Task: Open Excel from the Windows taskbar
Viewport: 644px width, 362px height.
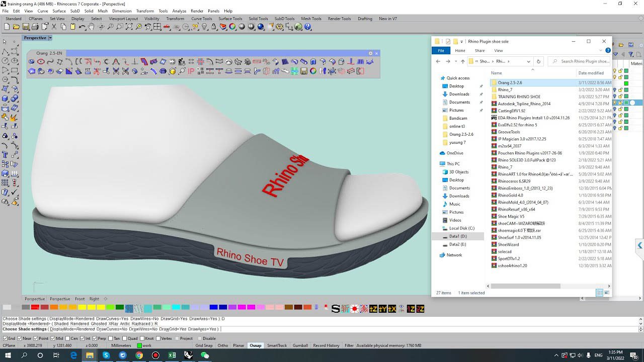Action: [x=172, y=355]
